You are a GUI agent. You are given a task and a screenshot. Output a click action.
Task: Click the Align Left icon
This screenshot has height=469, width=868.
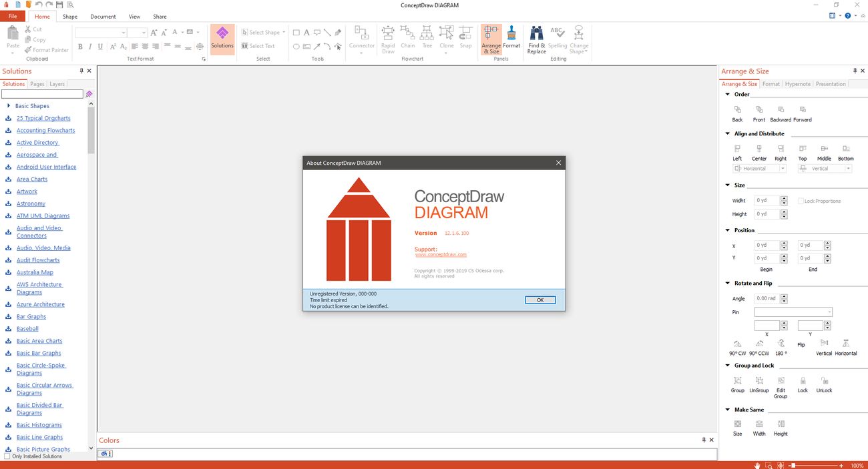(x=737, y=149)
